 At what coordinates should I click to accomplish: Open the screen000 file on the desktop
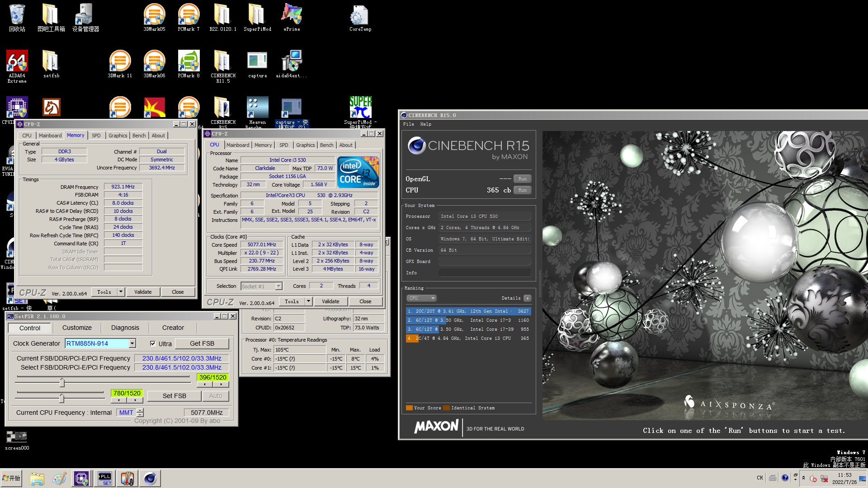tap(17, 441)
